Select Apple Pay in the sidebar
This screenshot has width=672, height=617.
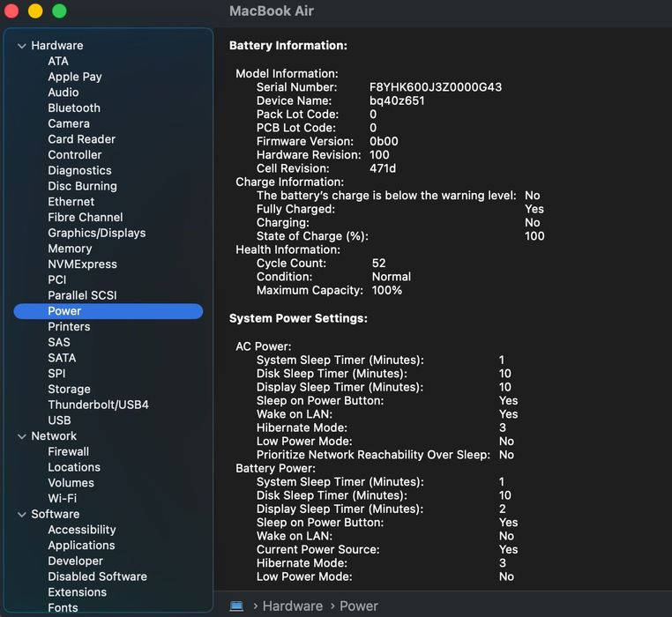75,77
